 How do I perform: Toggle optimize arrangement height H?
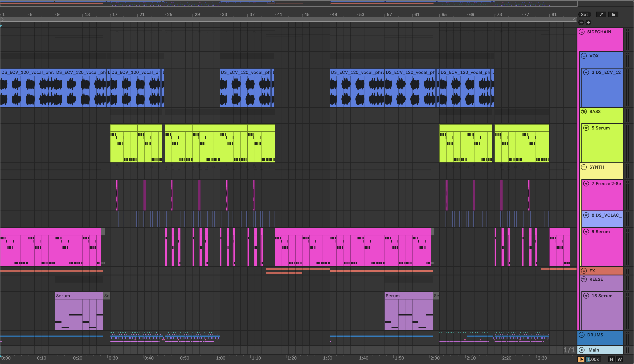coord(611,359)
